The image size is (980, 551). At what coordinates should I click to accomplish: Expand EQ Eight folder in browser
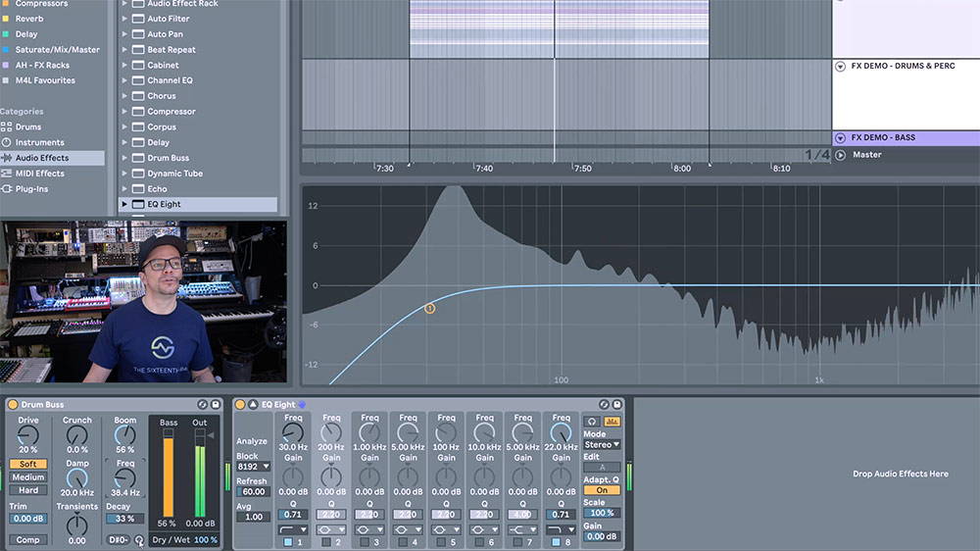pyautogui.click(x=124, y=205)
